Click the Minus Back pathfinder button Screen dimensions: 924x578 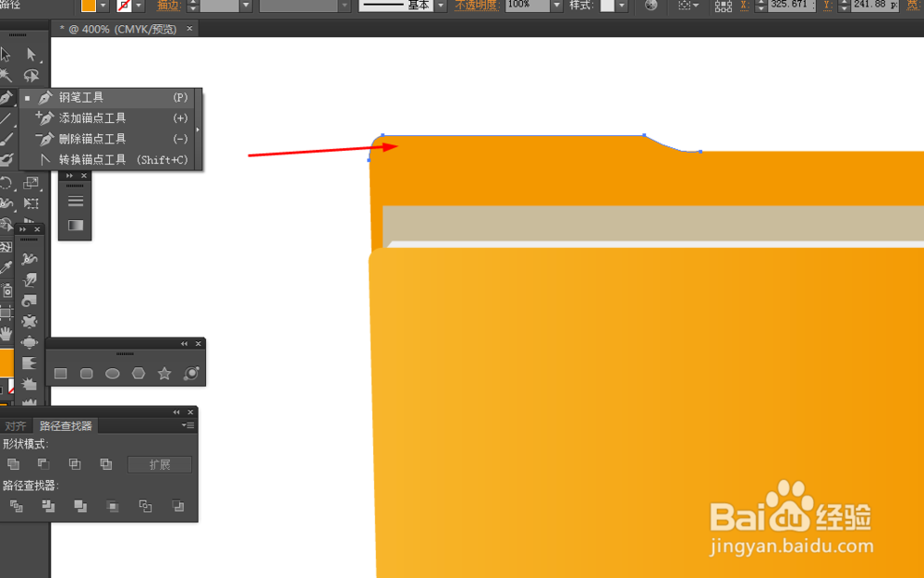[x=177, y=506]
